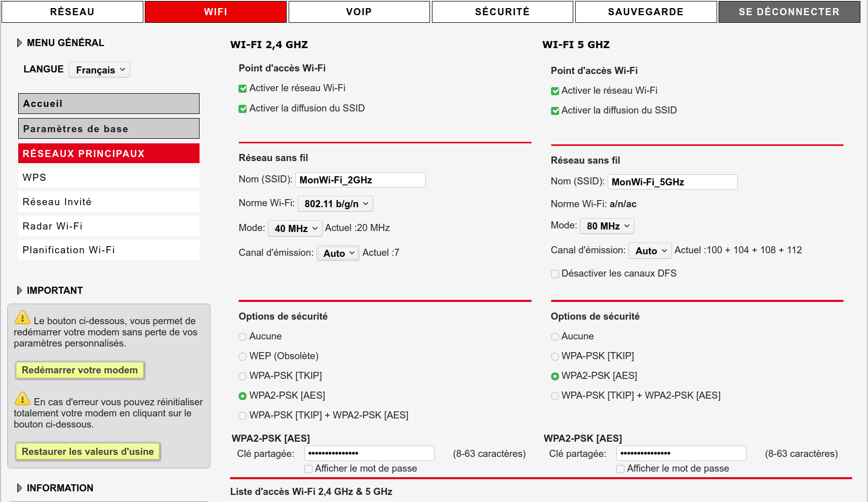Click the warning icon beside reset message
The image size is (868, 502).
pyautogui.click(x=22, y=399)
